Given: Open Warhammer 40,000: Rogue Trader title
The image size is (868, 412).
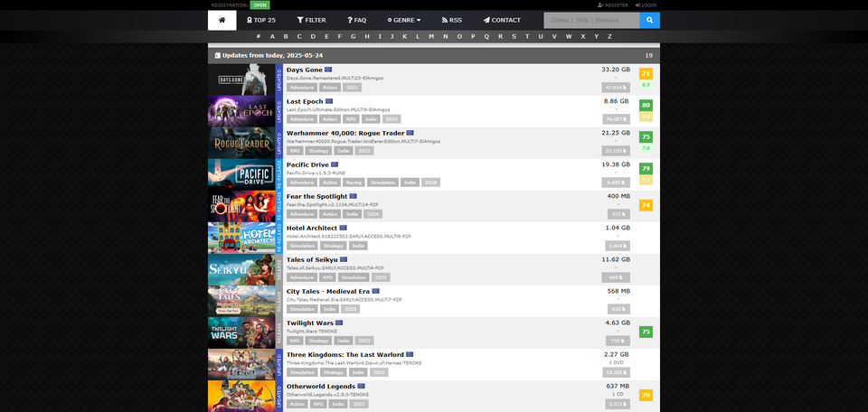Looking at the screenshot, I should tap(345, 133).
